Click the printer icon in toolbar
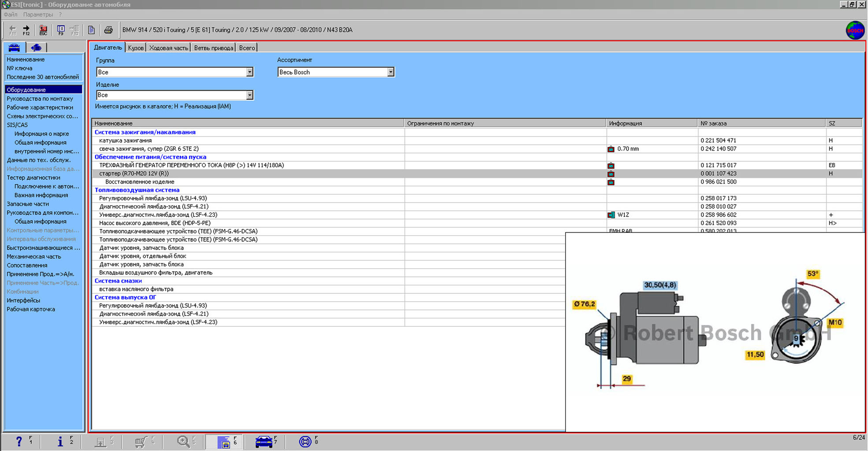Image resolution: width=868 pixels, height=451 pixels. click(x=108, y=30)
